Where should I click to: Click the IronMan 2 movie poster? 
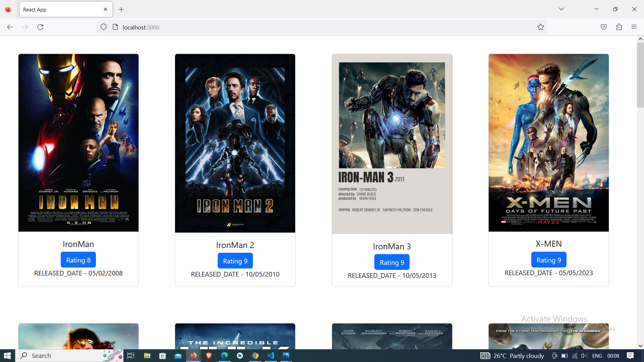[235, 143]
